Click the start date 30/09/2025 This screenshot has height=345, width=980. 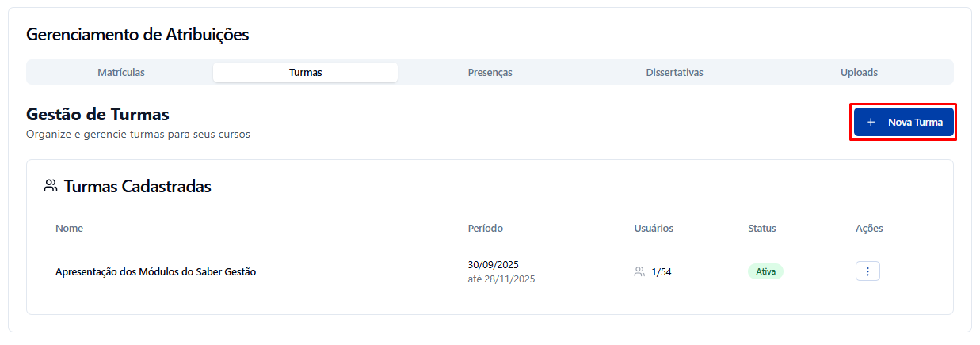[493, 264]
